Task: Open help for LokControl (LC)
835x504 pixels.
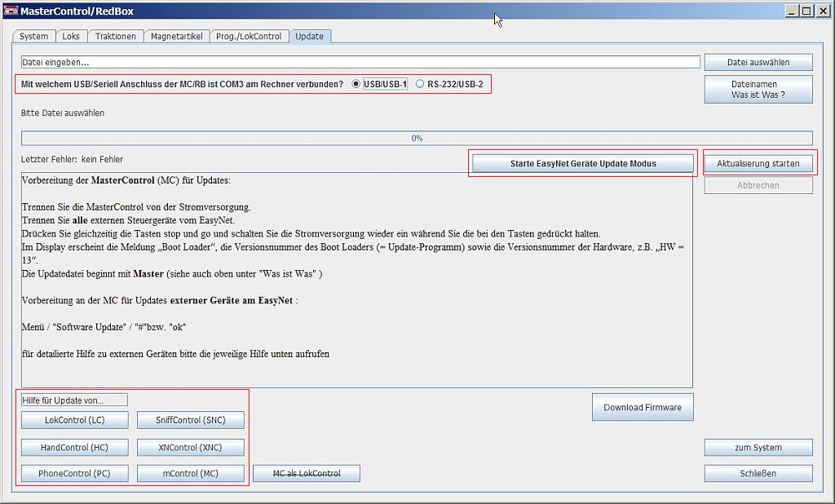Action: (74, 420)
